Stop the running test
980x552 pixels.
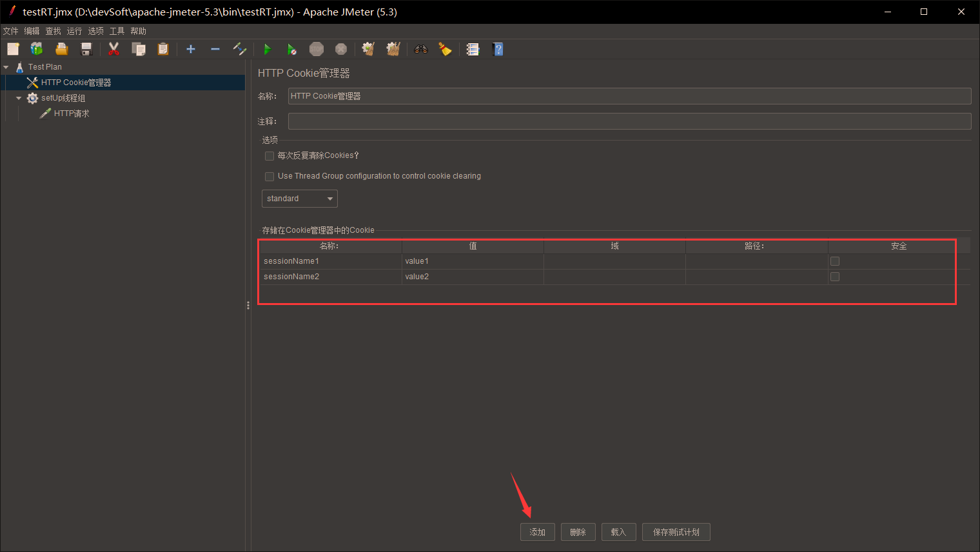coord(317,49)
